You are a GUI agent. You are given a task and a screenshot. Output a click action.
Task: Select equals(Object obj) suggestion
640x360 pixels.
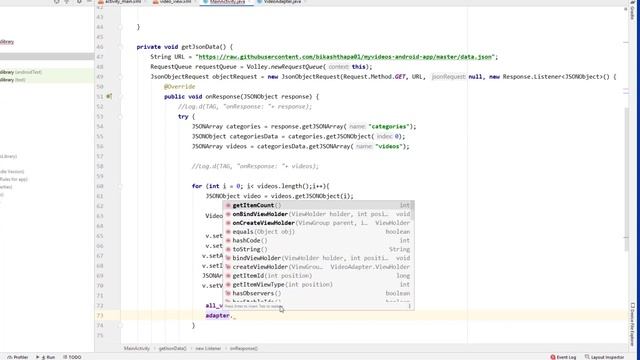[318, 232]
